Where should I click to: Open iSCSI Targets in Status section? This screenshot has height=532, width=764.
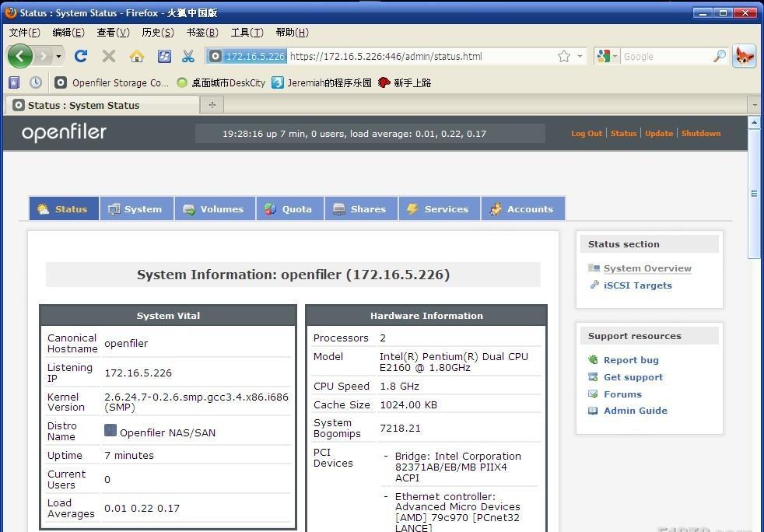638,285
